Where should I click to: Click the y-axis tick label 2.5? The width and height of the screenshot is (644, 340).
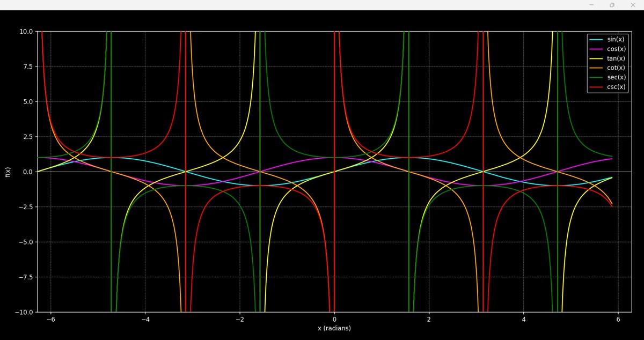click(x=27, y=137)
